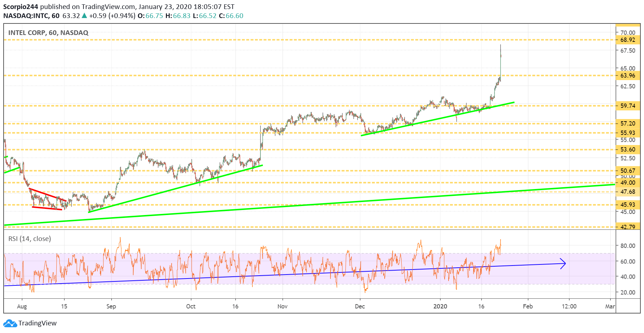Click the low price value 66.52

point(208,16)
